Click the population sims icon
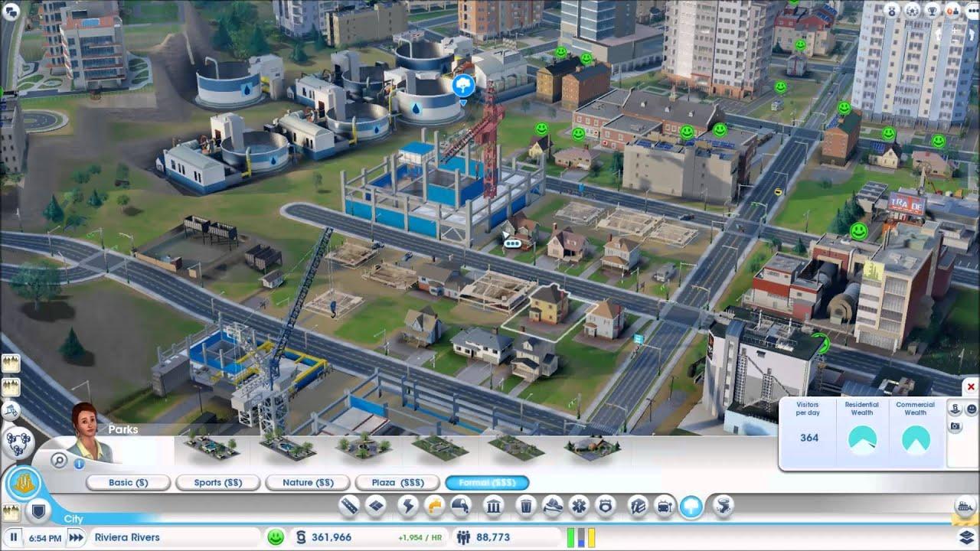This screenshot has width=980, height=551. [x=462, y=537]
